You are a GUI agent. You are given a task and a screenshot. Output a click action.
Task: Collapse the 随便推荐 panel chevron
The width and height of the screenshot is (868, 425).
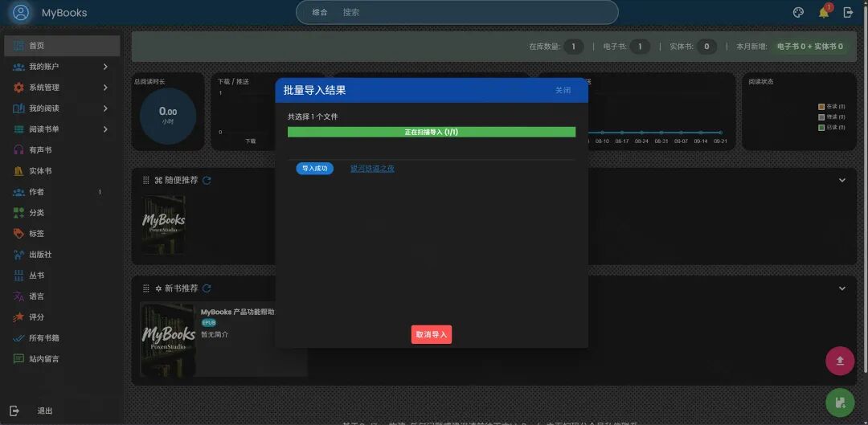pyautogui.click(x=842, y=180)
